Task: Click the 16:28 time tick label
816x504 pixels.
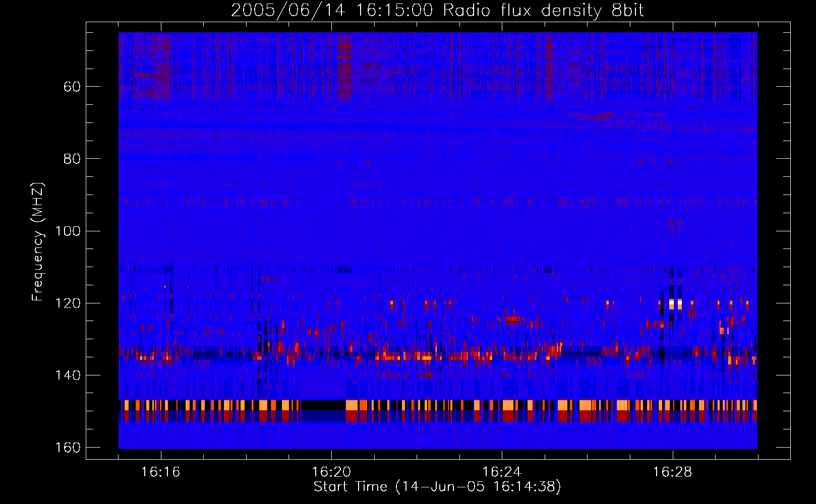Action: (x=672, y=472)
